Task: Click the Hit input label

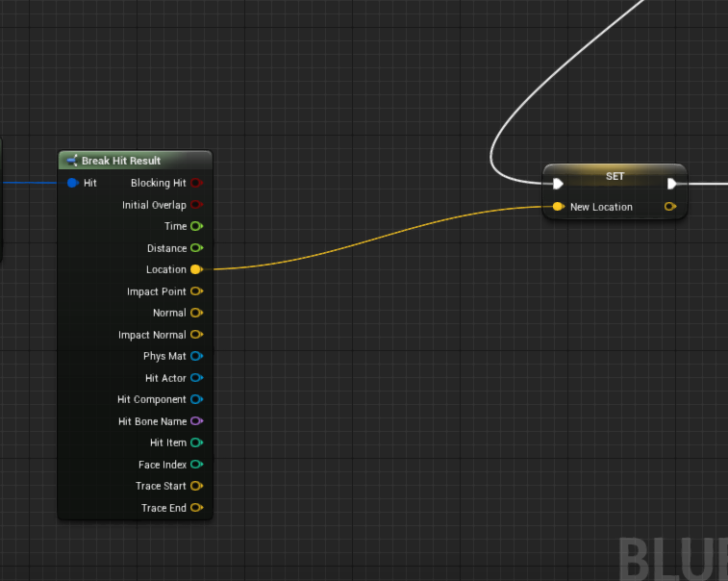Action: coord(90,183)
